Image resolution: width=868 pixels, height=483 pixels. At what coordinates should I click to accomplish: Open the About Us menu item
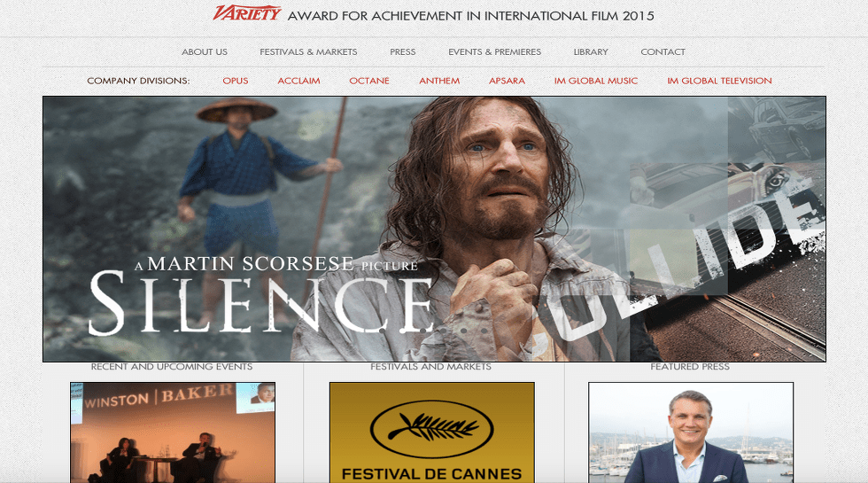point(205,52)
